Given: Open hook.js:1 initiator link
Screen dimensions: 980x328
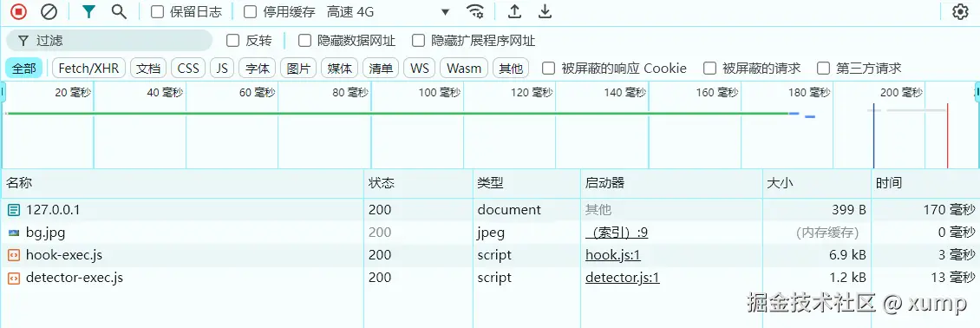Looking at the screenshot, I should [x=613, y=255].
